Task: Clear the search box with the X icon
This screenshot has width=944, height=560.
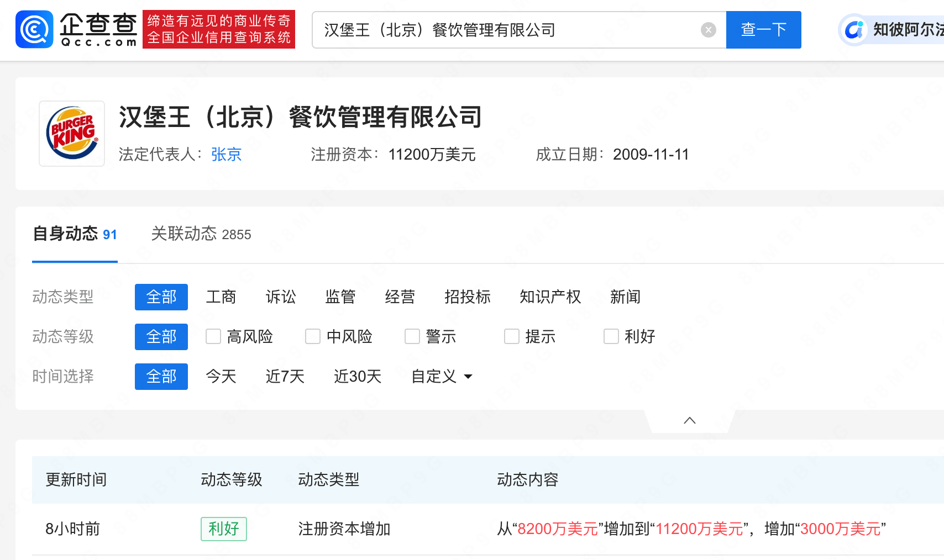Action: [x=708, y=29]
